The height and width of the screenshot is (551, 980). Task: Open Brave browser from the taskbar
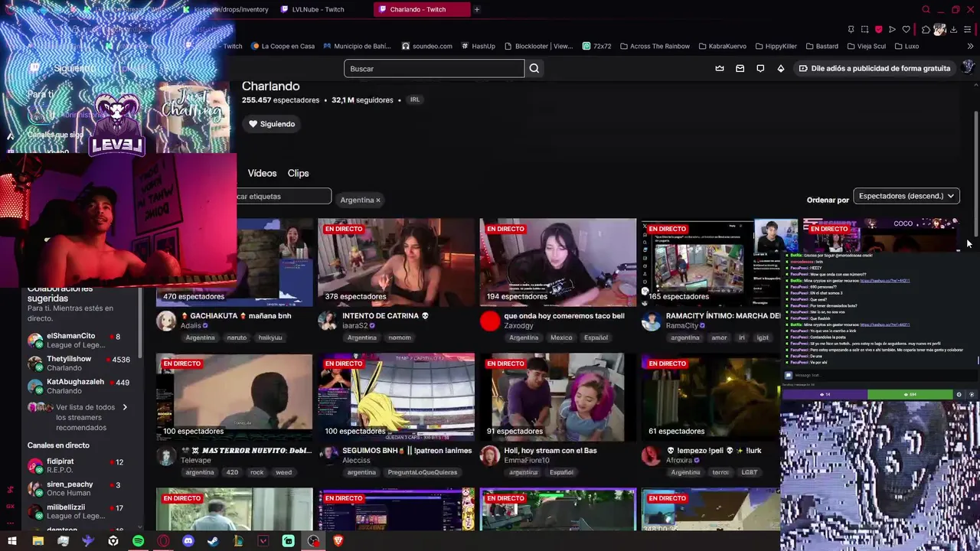[338, 541]
